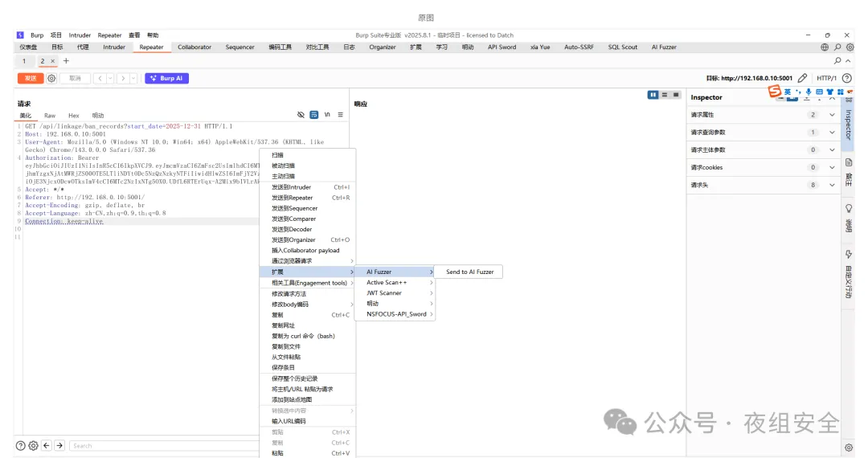
Task: Toggle Sogou input 英 language mode
Action: pyautogui.click(x=787, y=92)
